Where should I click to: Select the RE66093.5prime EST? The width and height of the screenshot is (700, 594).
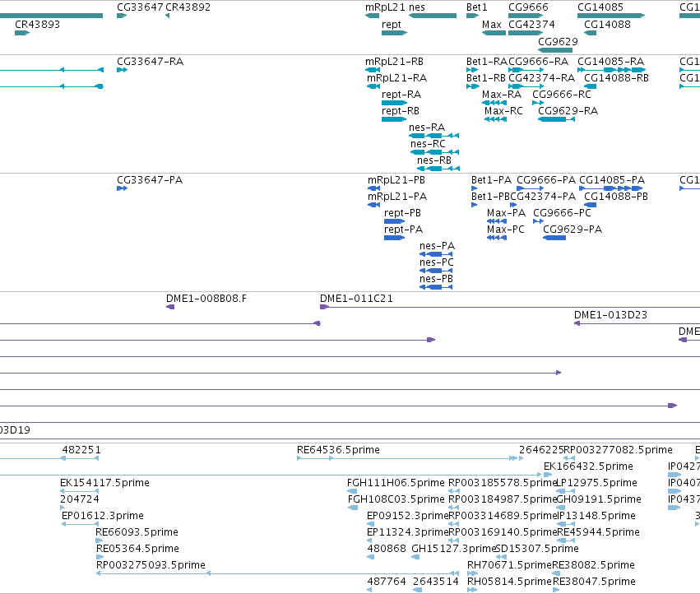[x=99, y=541]
